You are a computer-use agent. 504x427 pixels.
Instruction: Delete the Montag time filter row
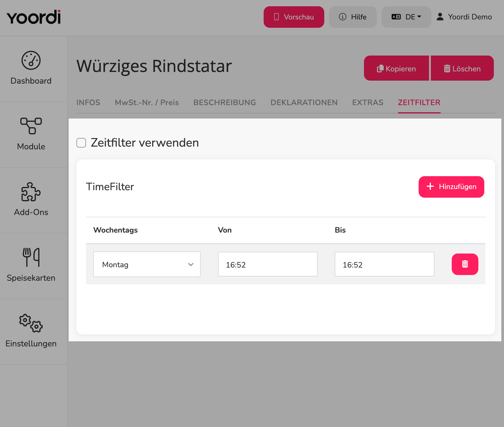pyautogui.click(x=465, y=264)
